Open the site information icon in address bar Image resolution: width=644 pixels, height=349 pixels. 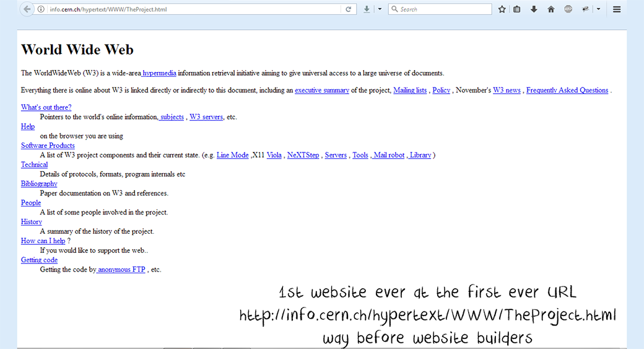point(41,9)
